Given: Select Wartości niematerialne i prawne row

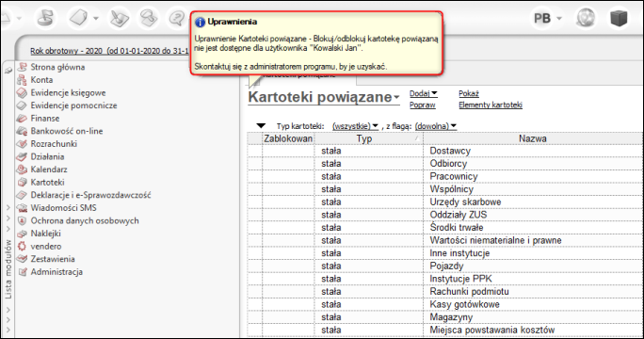Looking at the screenshot, I should coord(445,240).
